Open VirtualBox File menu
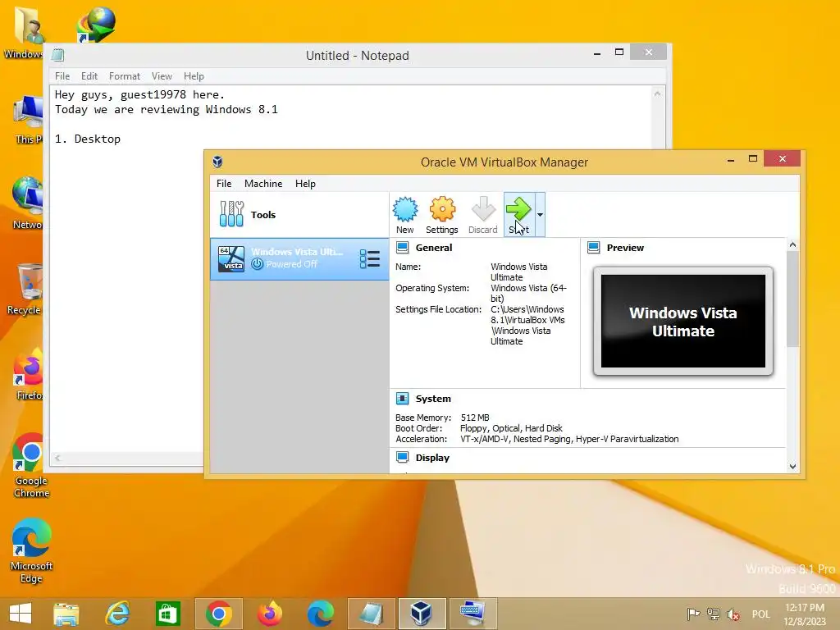Image resolution: width=840 pixels, height=630 pixels. tap(224, 184)
